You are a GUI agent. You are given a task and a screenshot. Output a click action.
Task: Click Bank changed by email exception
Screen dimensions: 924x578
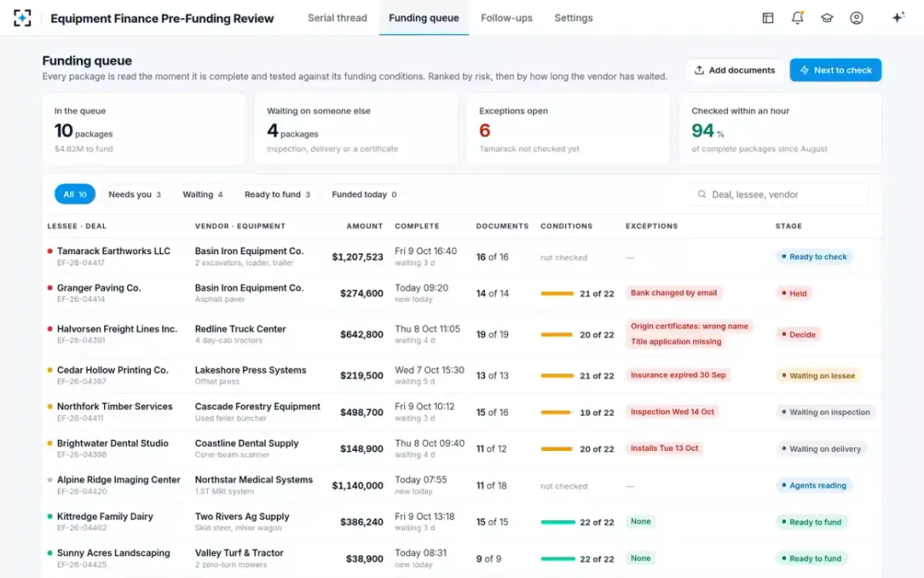[674, 293]
